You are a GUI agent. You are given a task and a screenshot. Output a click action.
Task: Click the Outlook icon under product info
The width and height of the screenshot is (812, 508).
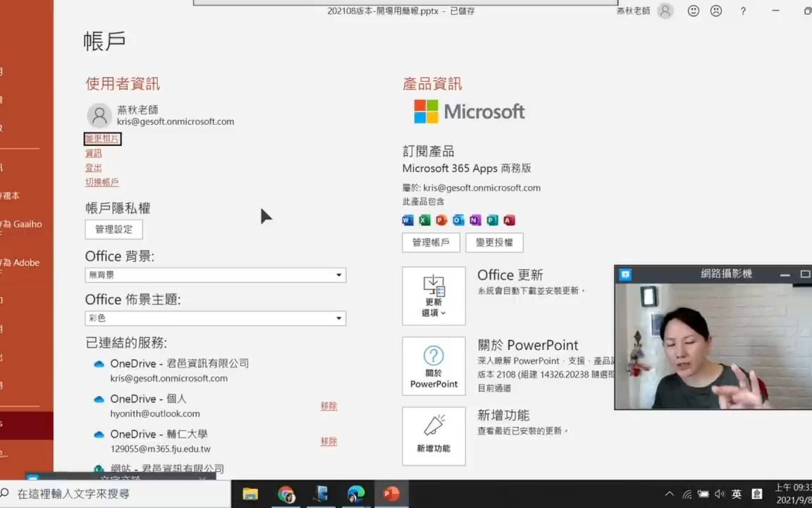(457, 220)
